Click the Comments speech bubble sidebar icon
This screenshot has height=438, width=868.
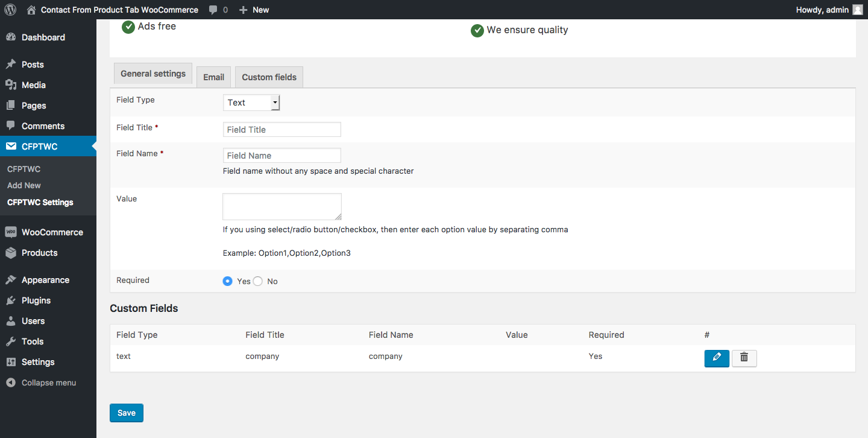pyautogui.click(x=11, y=126)
